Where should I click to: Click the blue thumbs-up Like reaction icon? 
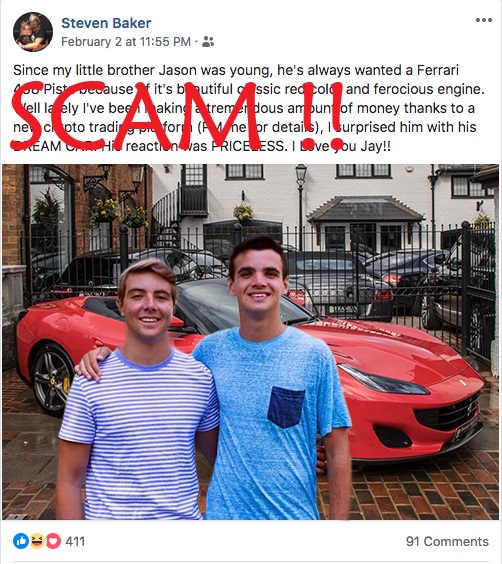tap(21, 541)
